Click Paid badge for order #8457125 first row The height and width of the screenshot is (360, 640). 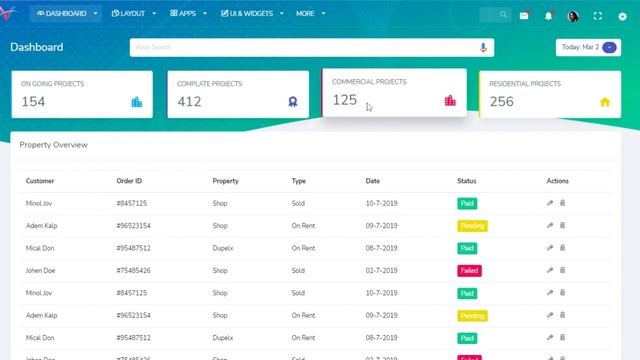pos(467,203)
